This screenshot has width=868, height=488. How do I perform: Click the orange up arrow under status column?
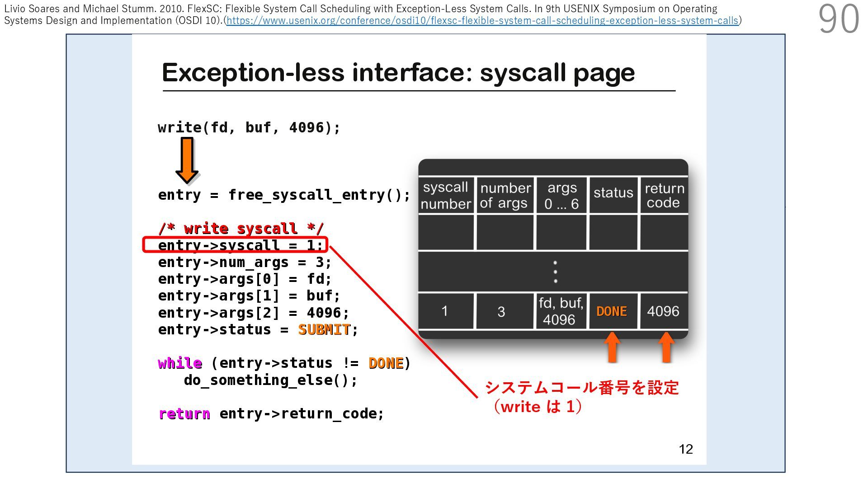click(612, 347)
